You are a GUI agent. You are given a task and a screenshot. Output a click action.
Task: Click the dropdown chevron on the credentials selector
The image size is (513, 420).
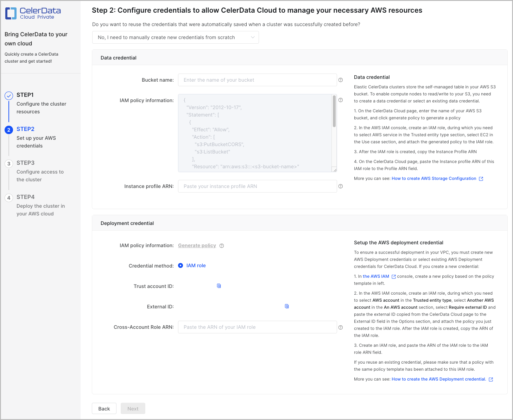point(253,37)
